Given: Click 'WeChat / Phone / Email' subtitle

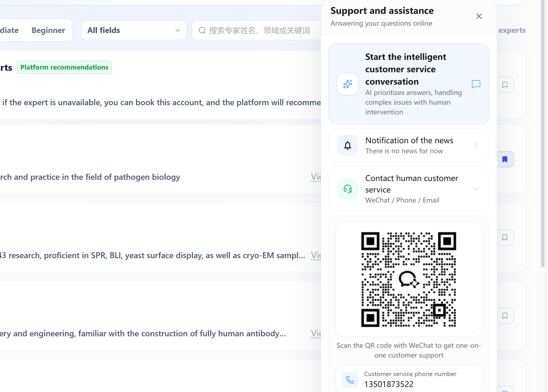Looking at the screenshot, I should (402, 200).
